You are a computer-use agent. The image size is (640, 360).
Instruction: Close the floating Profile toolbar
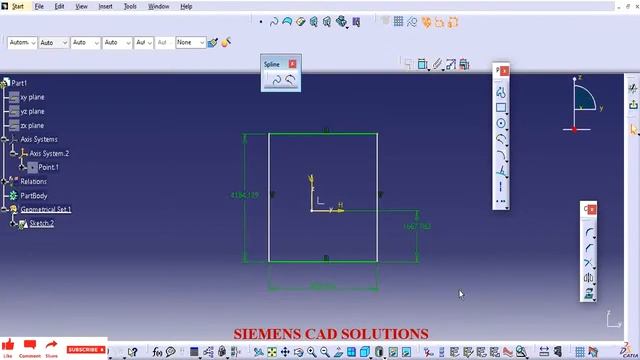(x=505, y=71)
